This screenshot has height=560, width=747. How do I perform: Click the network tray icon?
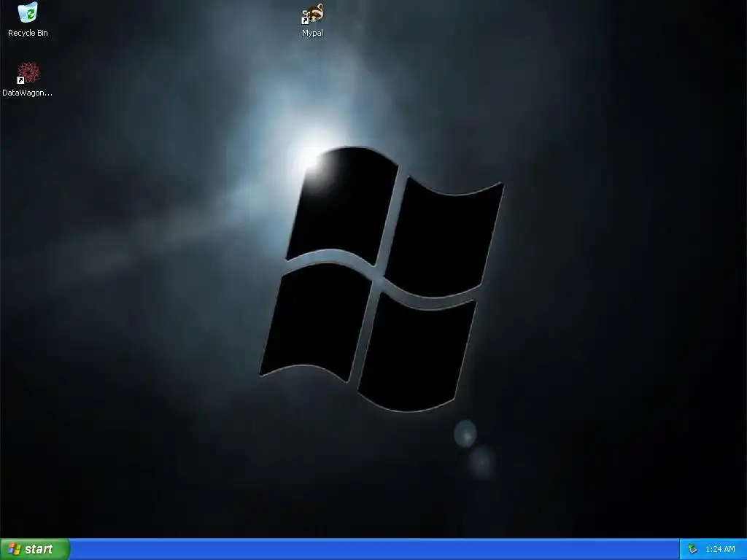(x=692, y=550)
